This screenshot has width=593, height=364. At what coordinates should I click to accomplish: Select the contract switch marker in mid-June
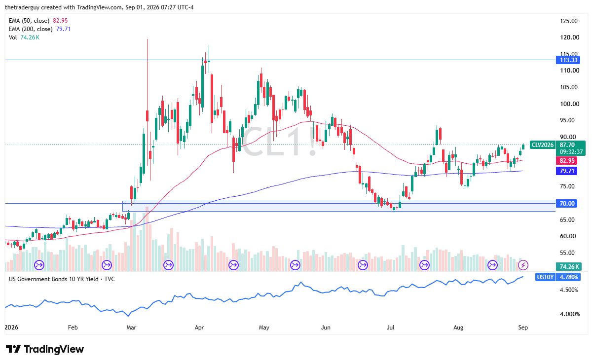[363, 265]
